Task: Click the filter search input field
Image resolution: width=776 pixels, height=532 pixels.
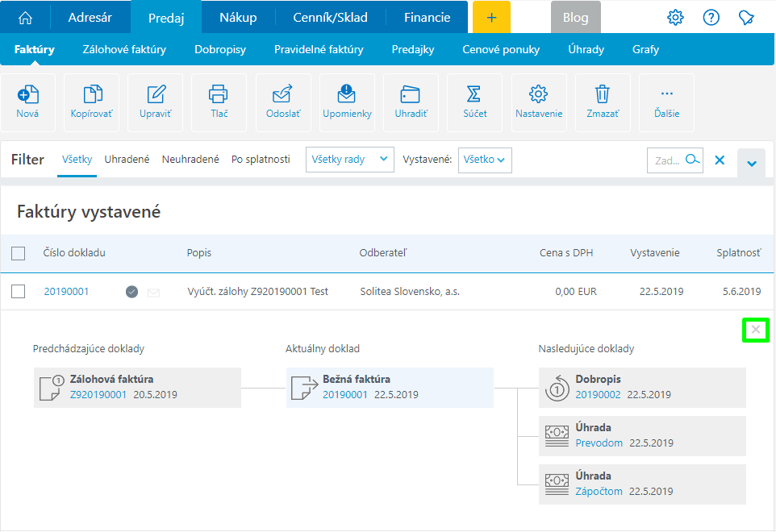Action: pyautogui.click(x=666, y=160)
